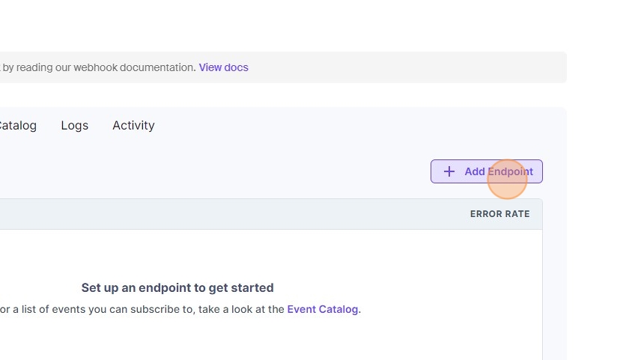Click the ERROR RATE column header

click(499, 214)
